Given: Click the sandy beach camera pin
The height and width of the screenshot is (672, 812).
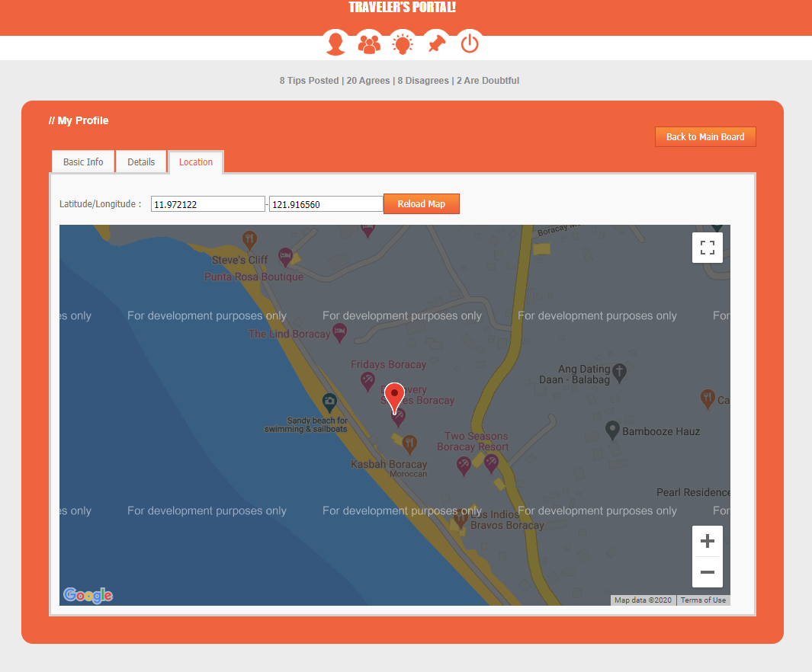Looking at the screenshot, I should tap(329, 402).
